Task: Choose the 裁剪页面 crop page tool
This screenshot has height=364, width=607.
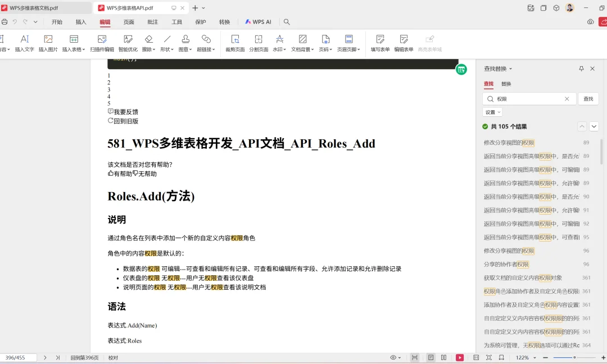Action: click(235, 43)
